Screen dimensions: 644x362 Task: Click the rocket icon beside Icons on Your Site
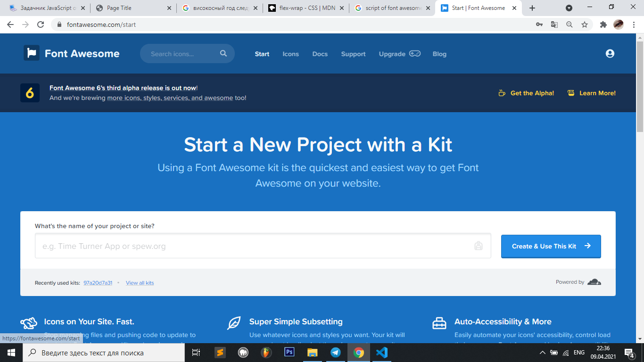click(x=29, y=323)
